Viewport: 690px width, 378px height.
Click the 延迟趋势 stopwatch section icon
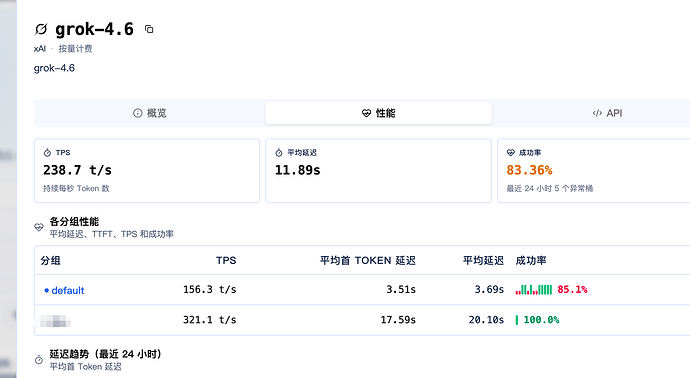(39, 360)
